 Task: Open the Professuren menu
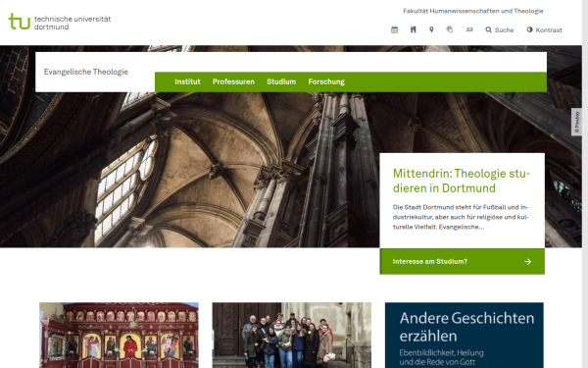point(233,81)
